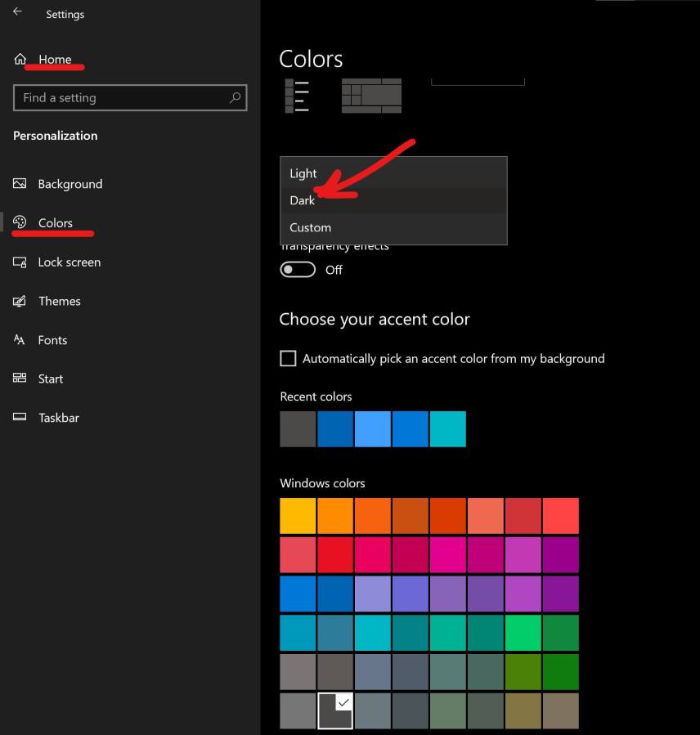This screenshot has width=700, height=735.
Task: Open the Start personalization page
Action: pos(50,379)
